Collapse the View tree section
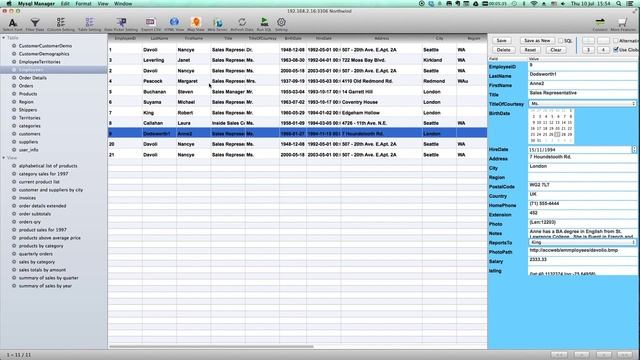The width and height of the screenshot is (640, 360). pyautogui.click(x=4, y=158)
